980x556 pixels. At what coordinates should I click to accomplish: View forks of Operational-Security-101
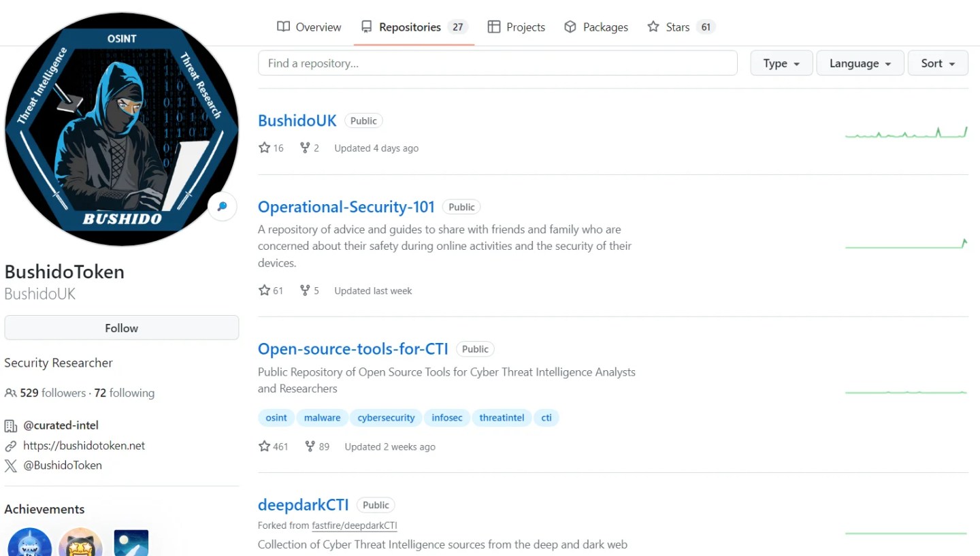310,291
